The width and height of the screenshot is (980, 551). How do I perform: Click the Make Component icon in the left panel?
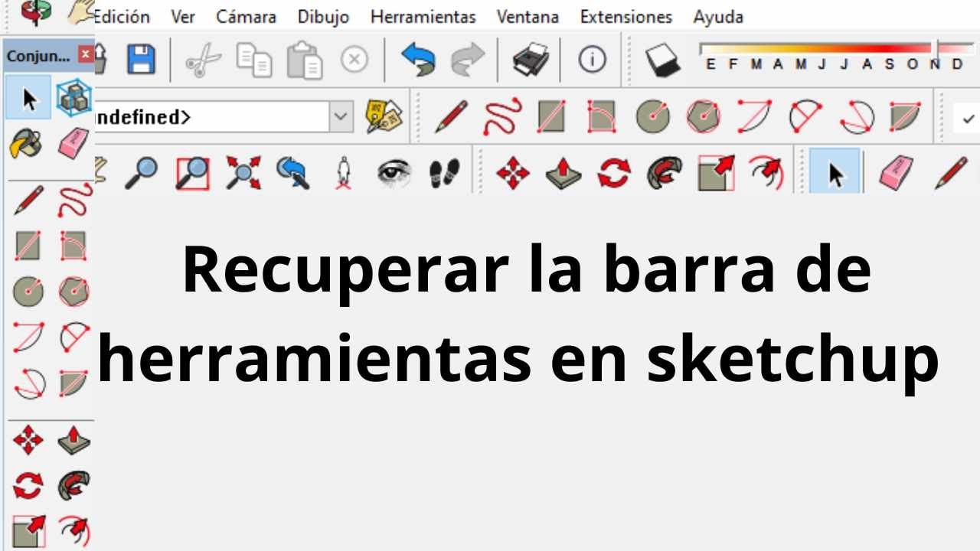(x=73, y=99)
